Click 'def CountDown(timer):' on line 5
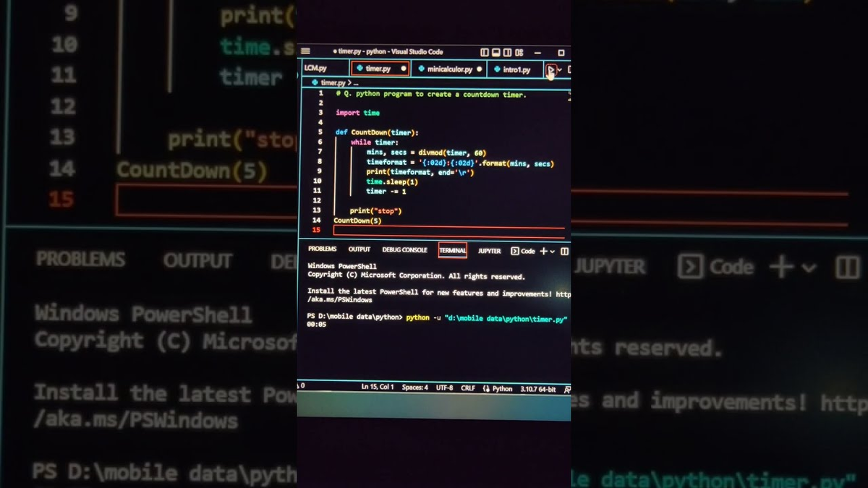The width and height of the screenshot is (868, 488). tap(377, 132)
